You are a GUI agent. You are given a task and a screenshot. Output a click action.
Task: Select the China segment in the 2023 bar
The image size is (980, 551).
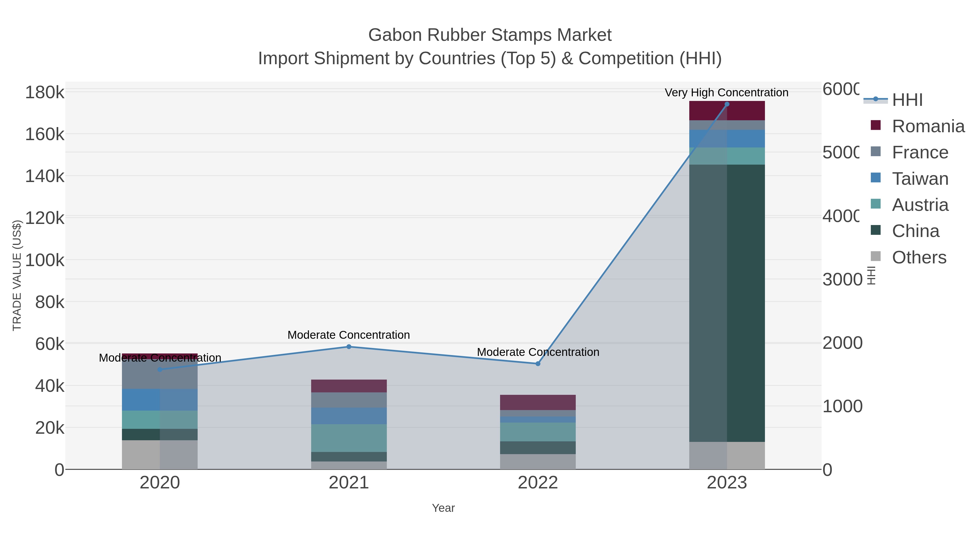(727, 303)
